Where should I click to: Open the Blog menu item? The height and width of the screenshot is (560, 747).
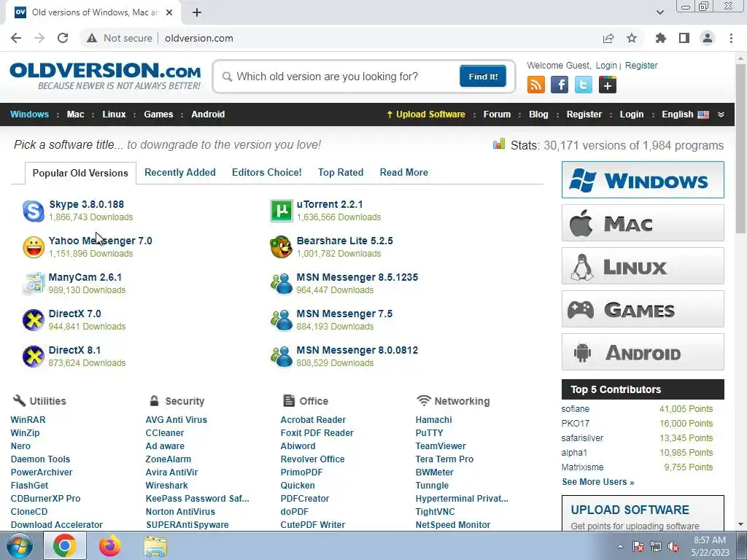click(538, 114)
